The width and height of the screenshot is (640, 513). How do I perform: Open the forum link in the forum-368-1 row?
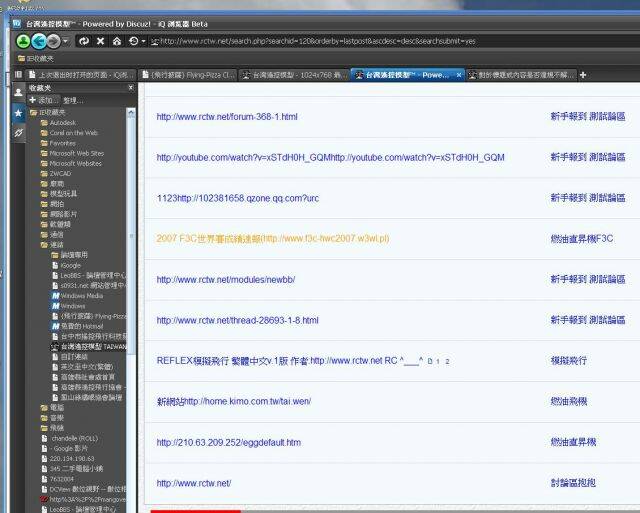point(588,117)
